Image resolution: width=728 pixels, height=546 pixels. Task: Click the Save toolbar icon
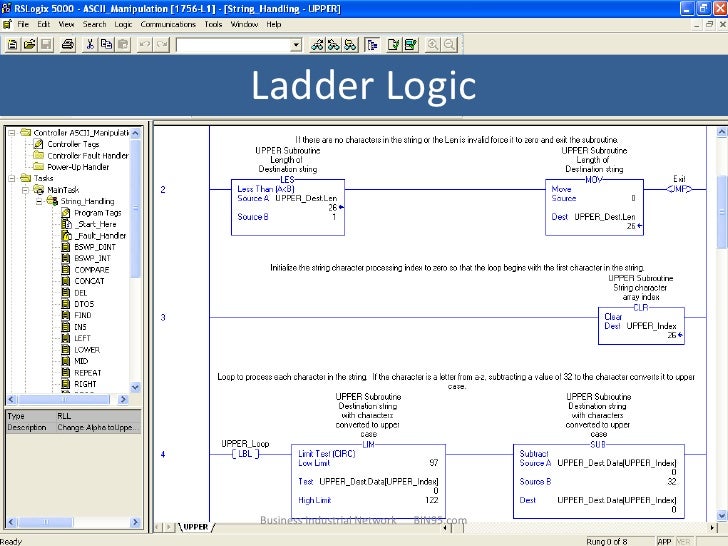point(46,45)
